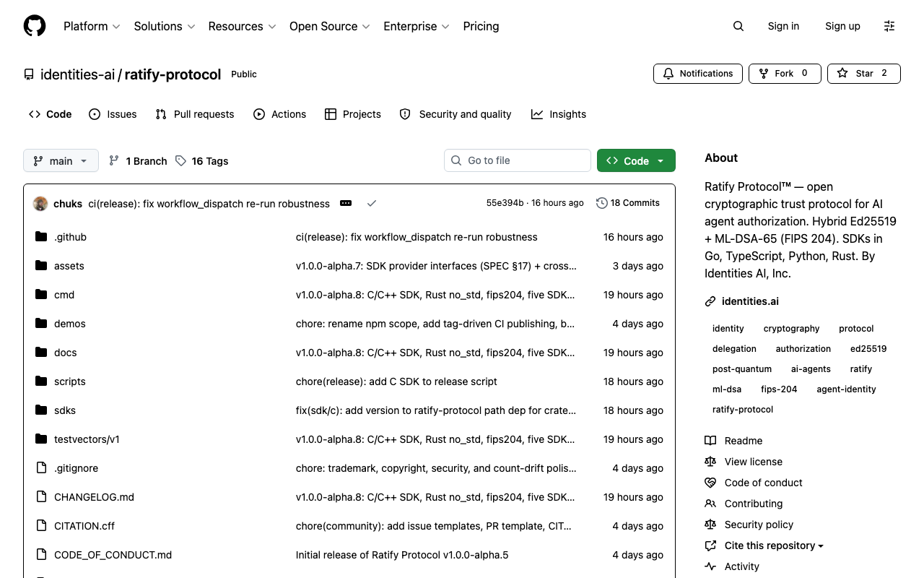Switch to the Actions tab

coord(280,114)
